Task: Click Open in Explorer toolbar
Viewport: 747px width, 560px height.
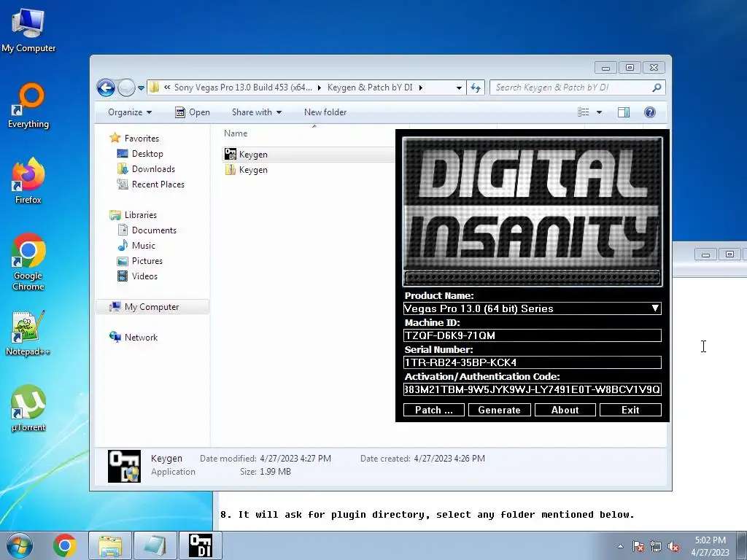Action: coord(193,112)
